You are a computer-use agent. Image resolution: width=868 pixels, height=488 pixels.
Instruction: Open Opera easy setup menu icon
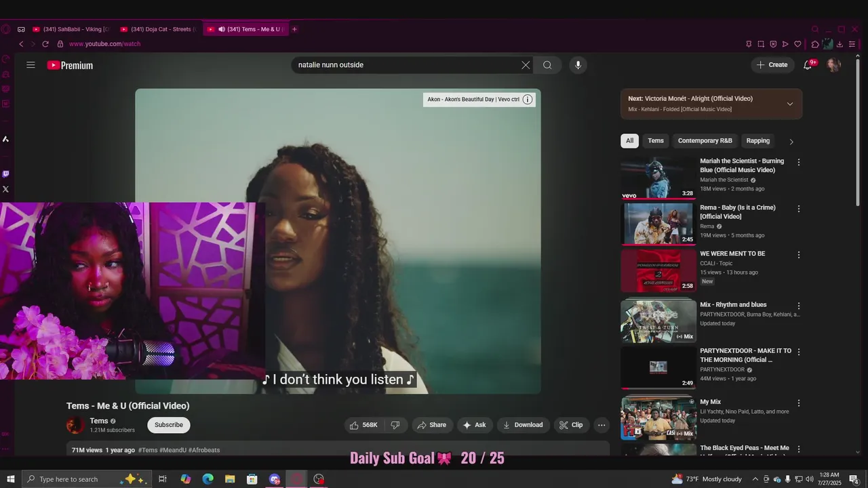pos(852,44)
